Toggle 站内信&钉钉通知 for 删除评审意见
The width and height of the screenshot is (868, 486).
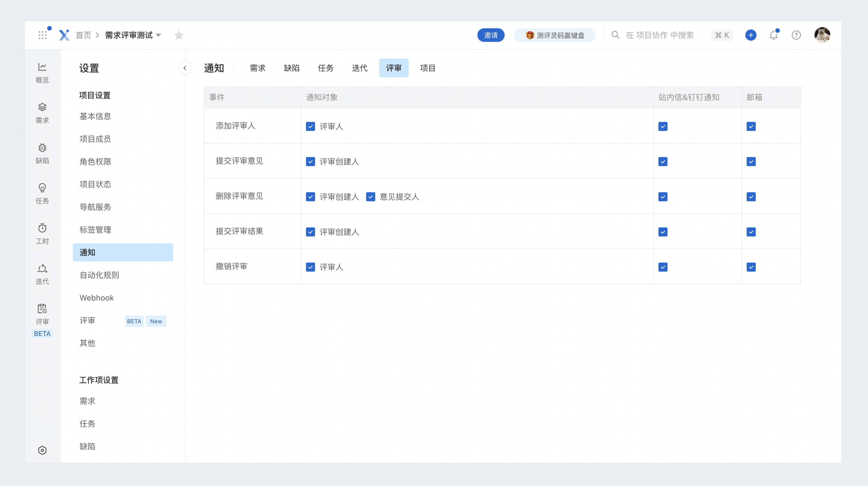coord(663,197)
